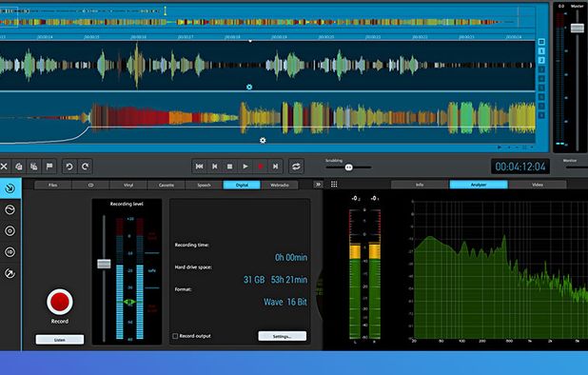Screen dimensions: 588x375
Task: Toggle loop playback mode
Action: click(x=296, y=167)
